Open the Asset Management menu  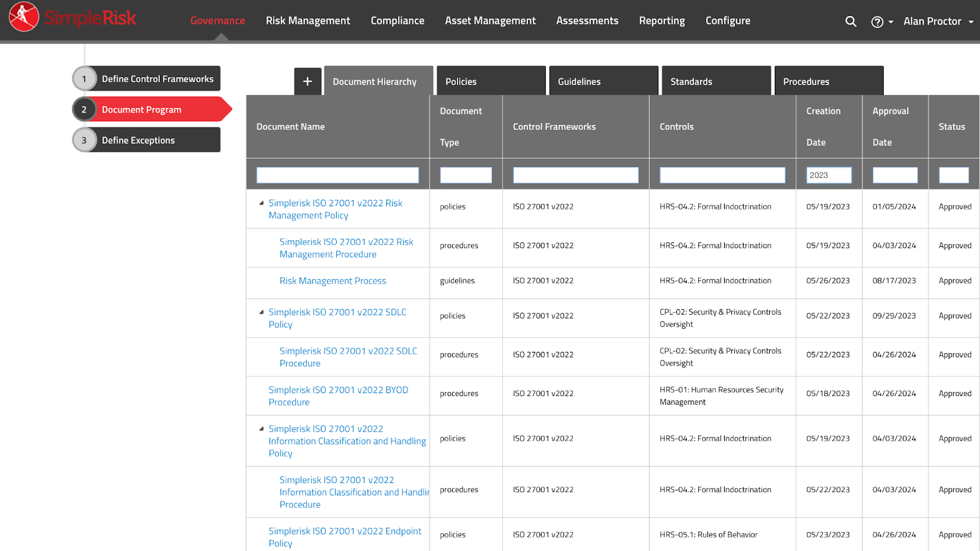coord(490,21)
